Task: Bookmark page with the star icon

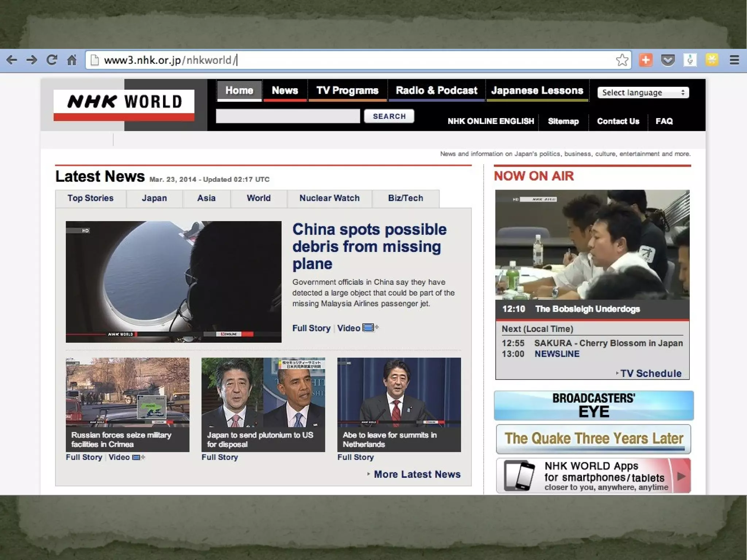Action: pos(622,60)
